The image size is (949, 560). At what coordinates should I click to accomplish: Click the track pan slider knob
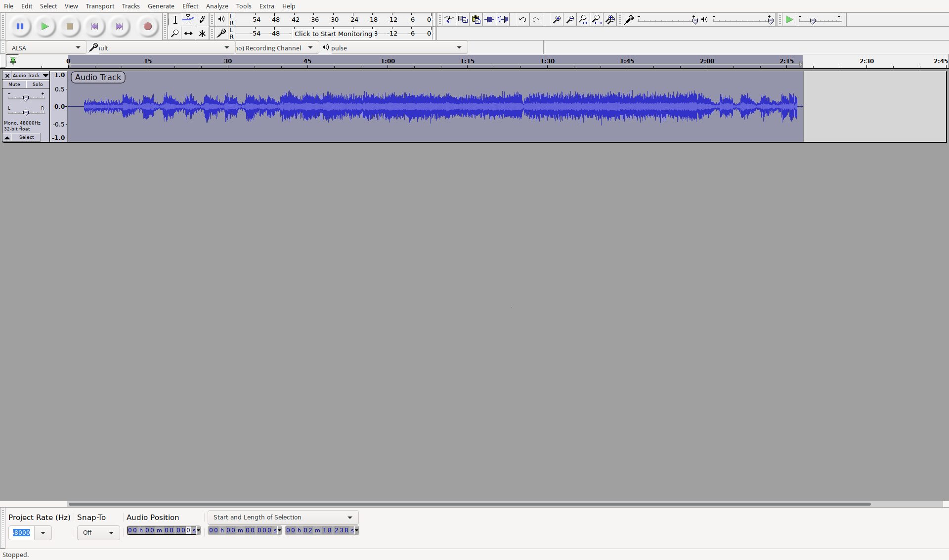tap(26, 113)
